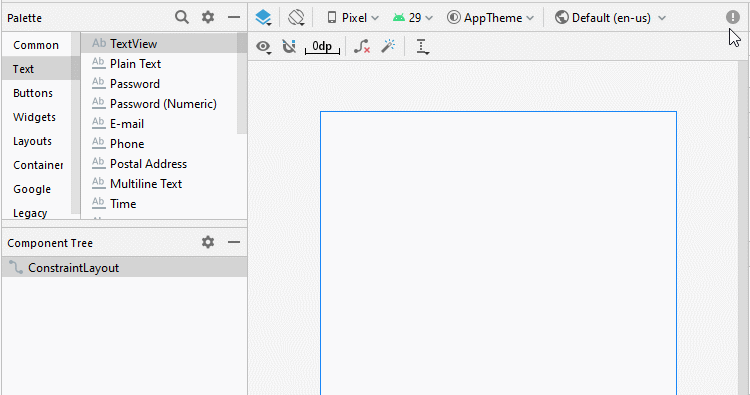The image size is (750, 395).
Task: Show the warnings and errors indicator
Action: [x=732, y=17]
